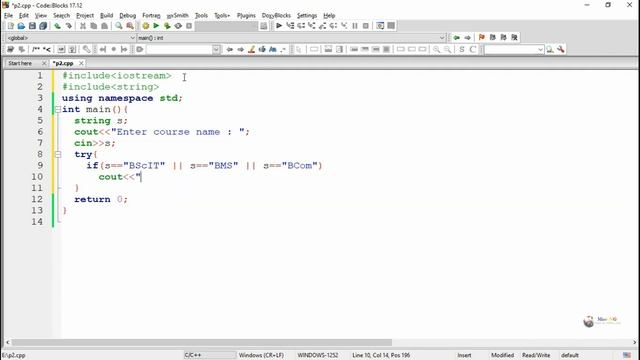Open the Project menu
640x360 pixels.
[85, 16]
